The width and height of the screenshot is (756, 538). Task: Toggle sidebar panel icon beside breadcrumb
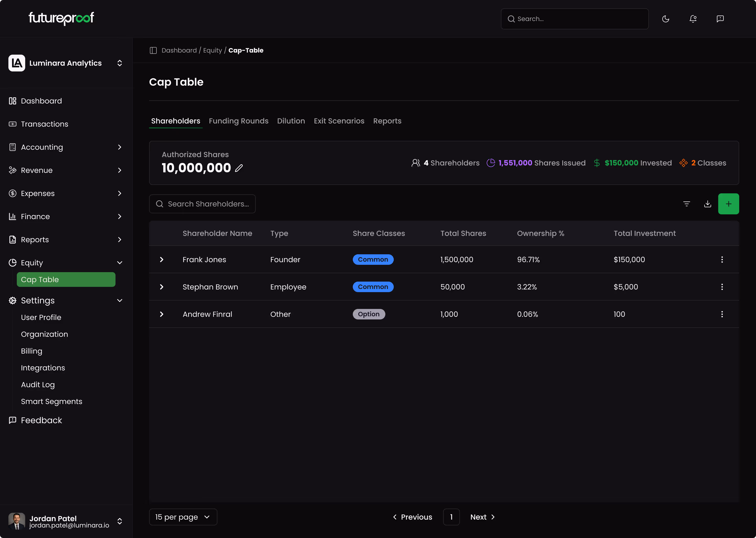tap(153, 50)
